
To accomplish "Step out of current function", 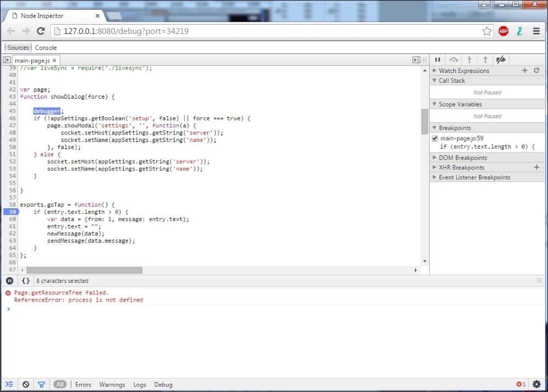I will pos(485,59).
